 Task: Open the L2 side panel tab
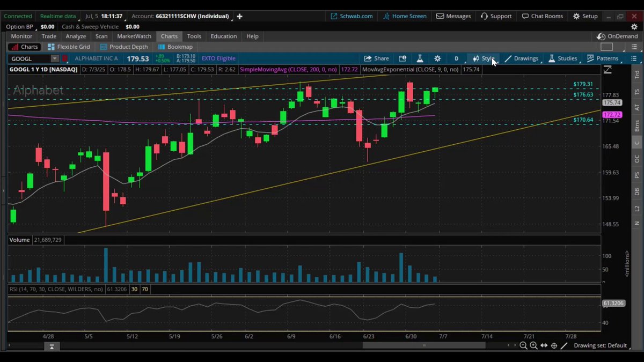(x=637, y=208)
